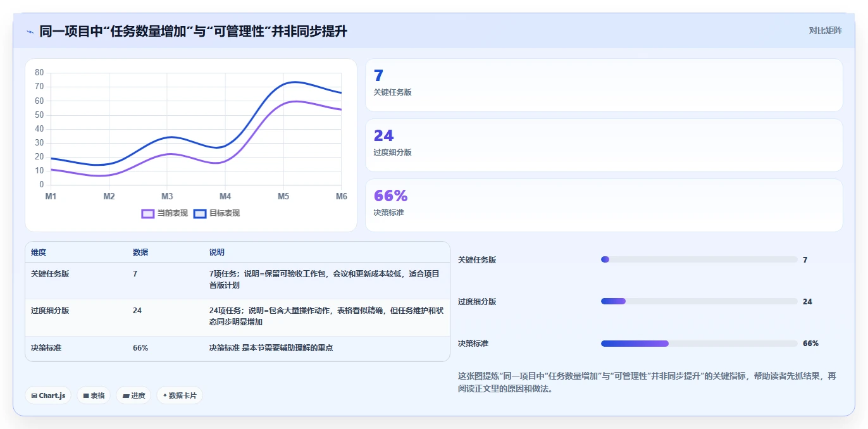Click the 进度 chip at bottom
This screenshot has height=429, width=868.
tap(133, 395)
